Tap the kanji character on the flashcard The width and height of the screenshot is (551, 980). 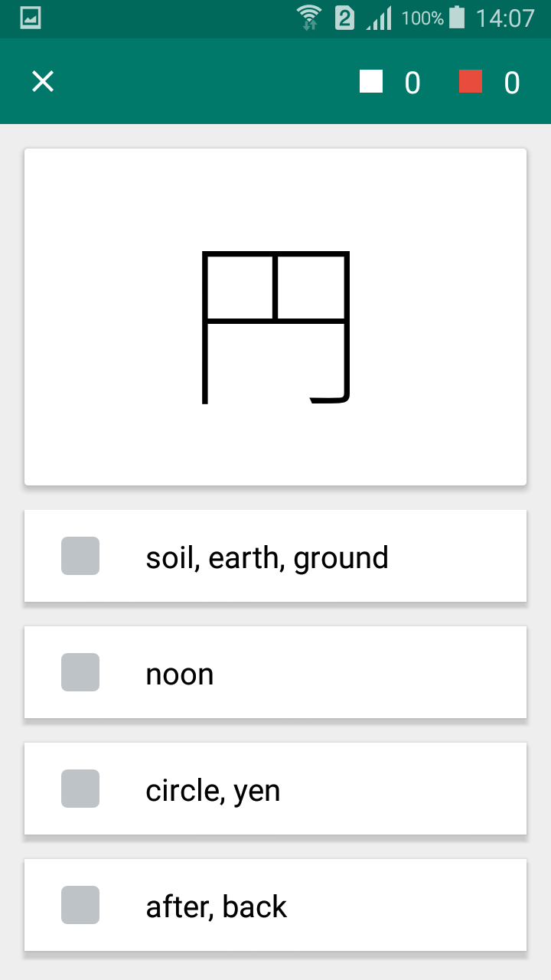(x=276, y=327)
